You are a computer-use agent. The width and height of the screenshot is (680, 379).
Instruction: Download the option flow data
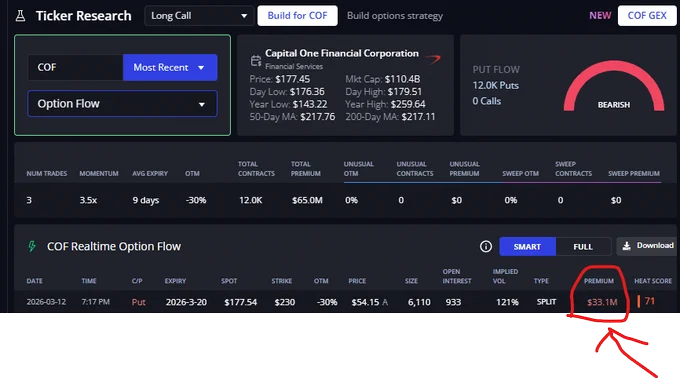647,246
